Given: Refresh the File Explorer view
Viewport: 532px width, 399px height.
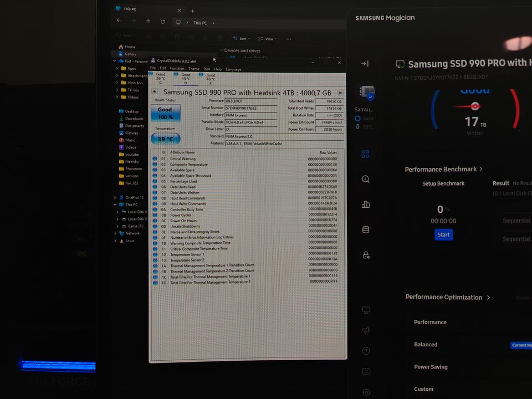Looking at the screenshot, I should tap(162, 22).
